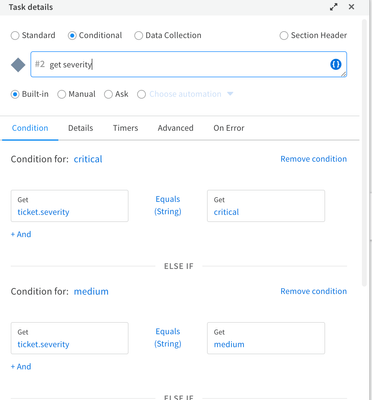Open the Timers tab
The width and height of the screenshot is (372, 400).
point(125,128)
